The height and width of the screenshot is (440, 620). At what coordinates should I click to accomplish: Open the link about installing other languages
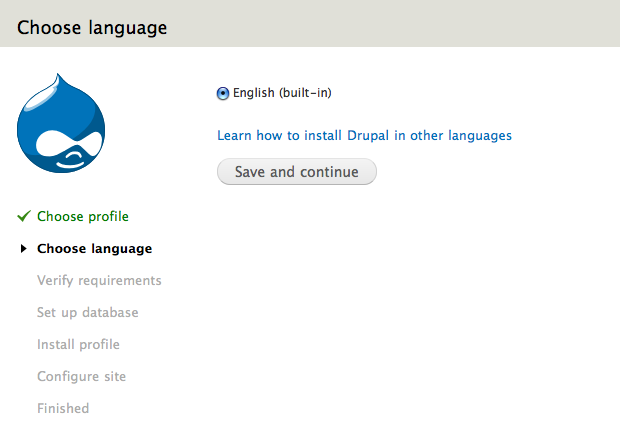pos(364,134)
